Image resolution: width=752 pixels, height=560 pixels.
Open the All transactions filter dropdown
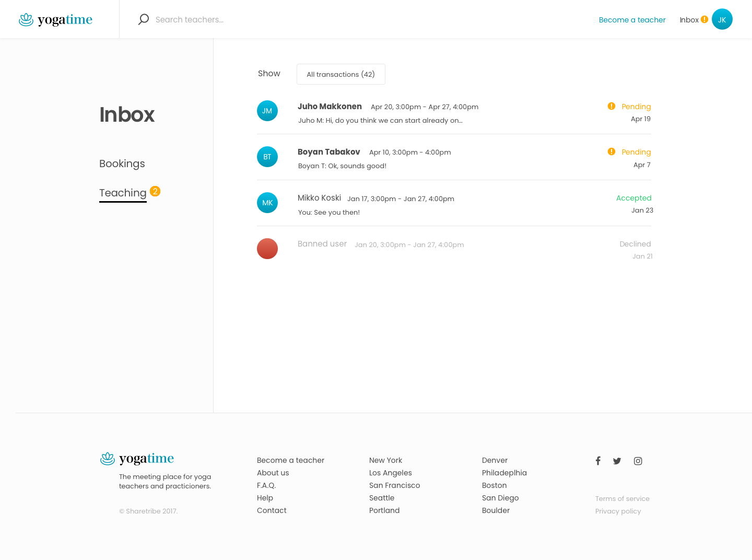pyautogui.click(x=340, y=74)
